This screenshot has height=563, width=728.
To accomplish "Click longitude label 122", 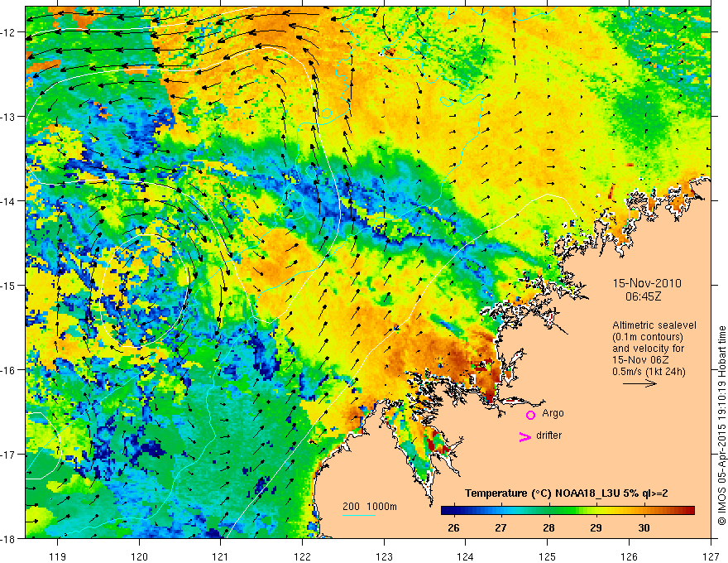I will (x=302, y=556).
